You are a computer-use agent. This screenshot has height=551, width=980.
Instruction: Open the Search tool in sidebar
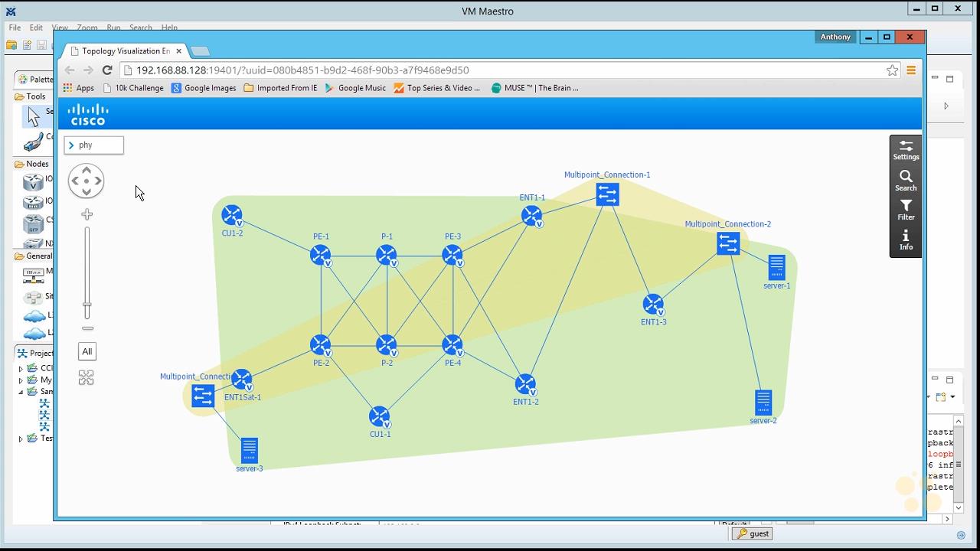click(x=906, y=181)
